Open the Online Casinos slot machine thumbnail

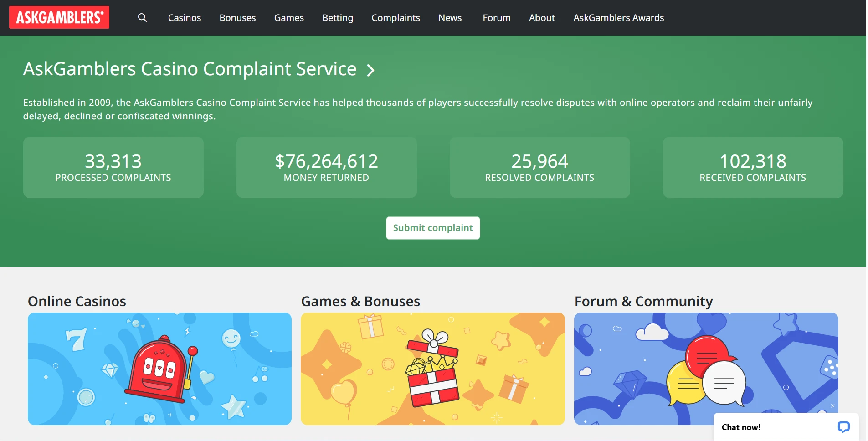(159, 369)
